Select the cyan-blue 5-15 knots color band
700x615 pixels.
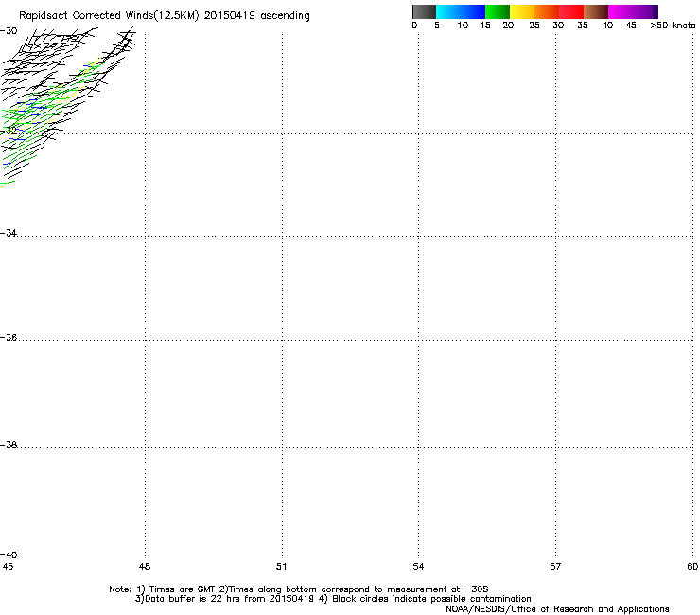point(461,11)
